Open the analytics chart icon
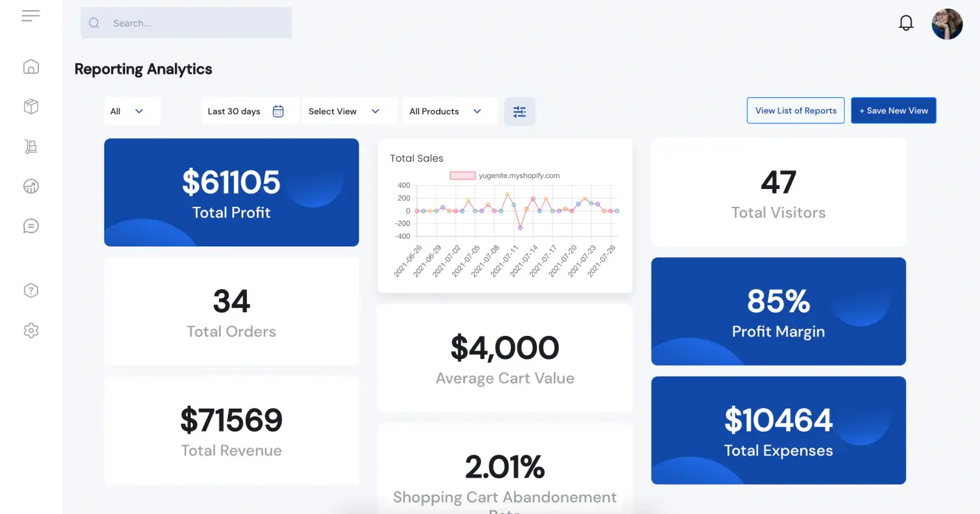The image size is (980, 514). pyautogui.click(x=31, y=186)
